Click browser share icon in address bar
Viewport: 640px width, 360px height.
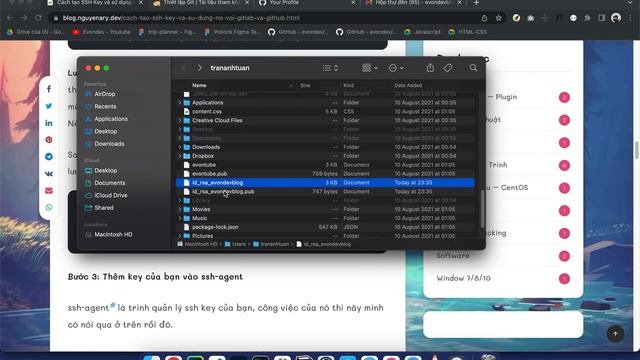pyautogui.click(x=484, y=18)
